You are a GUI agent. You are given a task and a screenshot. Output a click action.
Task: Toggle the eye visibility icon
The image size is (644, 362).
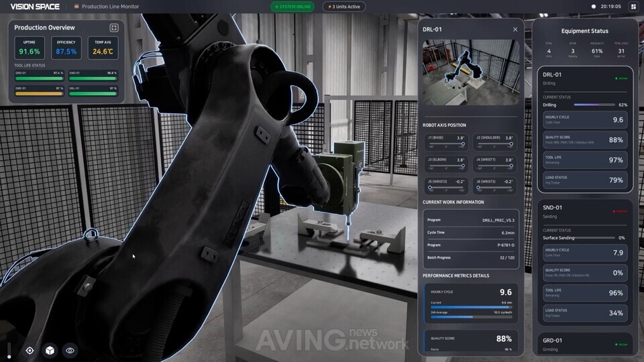point(70,351)
